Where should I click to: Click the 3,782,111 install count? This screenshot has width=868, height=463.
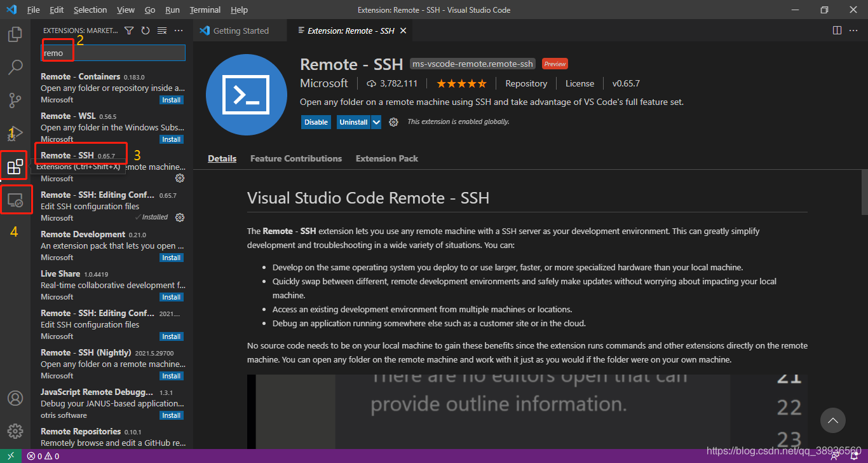click(392, 83)
